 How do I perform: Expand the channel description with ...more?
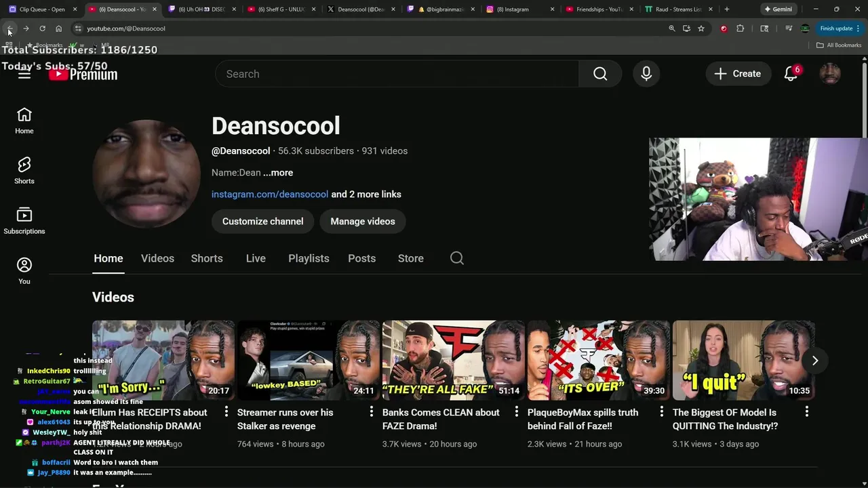coord(278,172)
